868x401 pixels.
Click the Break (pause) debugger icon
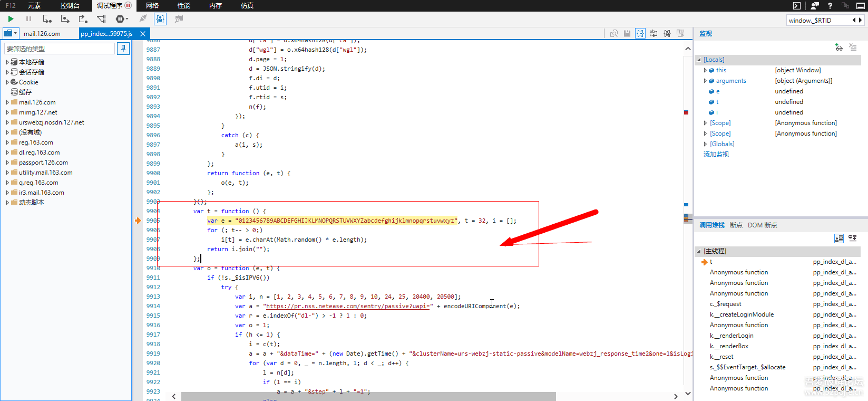coord(28,19)
